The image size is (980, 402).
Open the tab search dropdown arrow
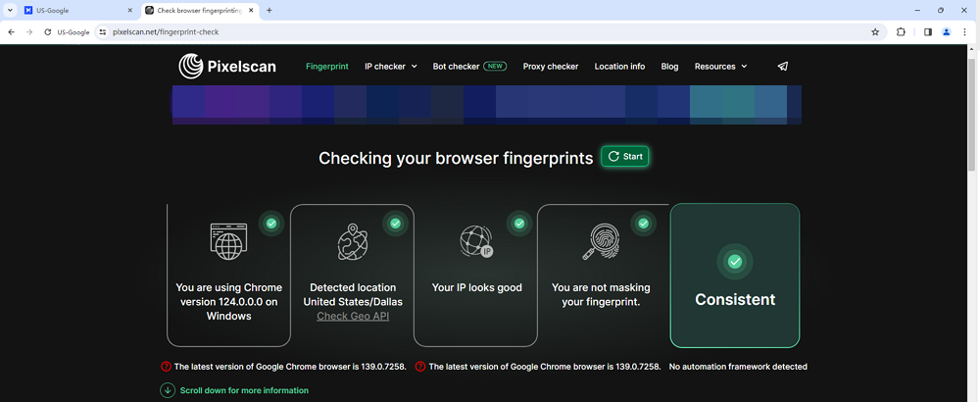coord(10,10)
